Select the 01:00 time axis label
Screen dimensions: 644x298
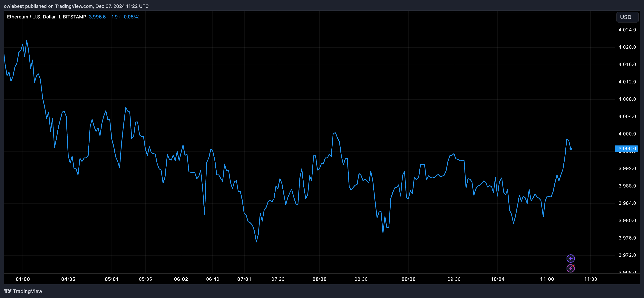click(x=23, y=279)
